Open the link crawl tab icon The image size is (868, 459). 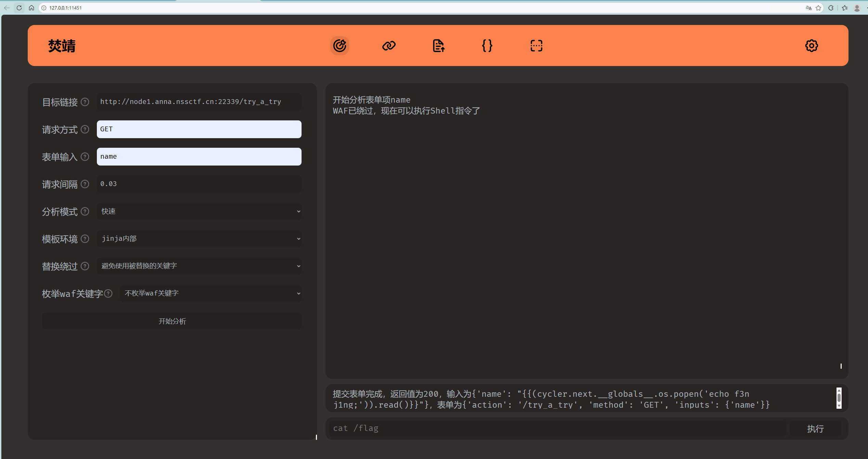tap(389, 45)
